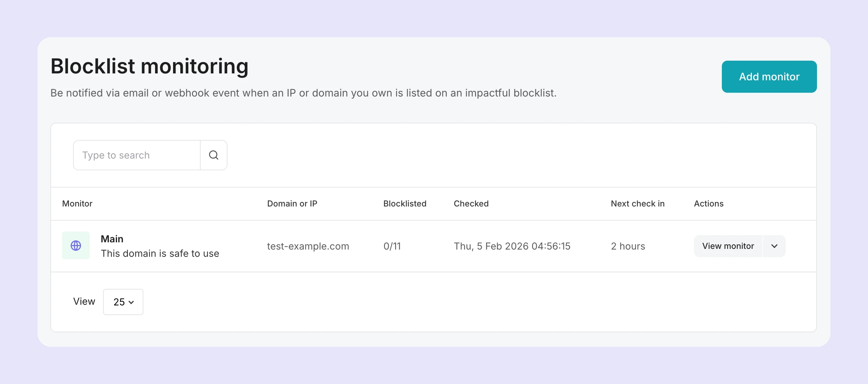868x384 pixels.
Task: Click the checked timestamp Thu, 5 Feb 2026
Action: [x=512, y=246]
